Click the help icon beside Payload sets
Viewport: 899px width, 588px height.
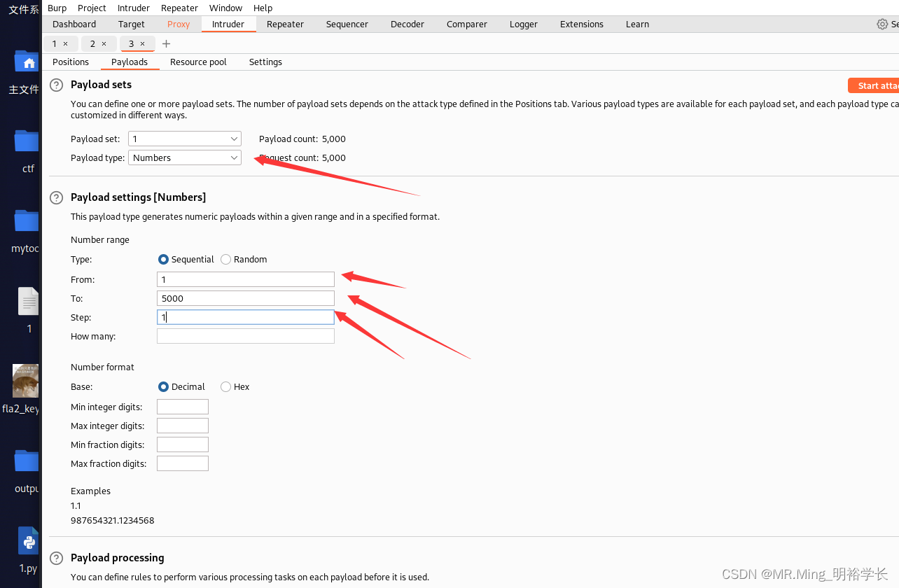click(x=56, y=85)
